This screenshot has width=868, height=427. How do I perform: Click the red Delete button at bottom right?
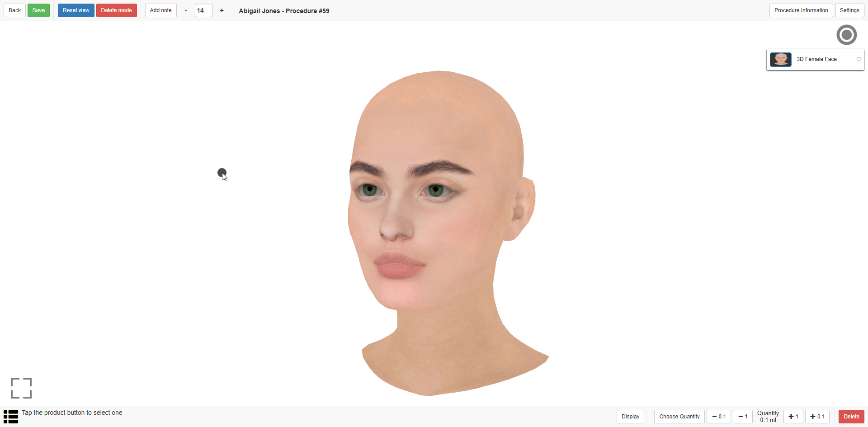tap(852, 417)
